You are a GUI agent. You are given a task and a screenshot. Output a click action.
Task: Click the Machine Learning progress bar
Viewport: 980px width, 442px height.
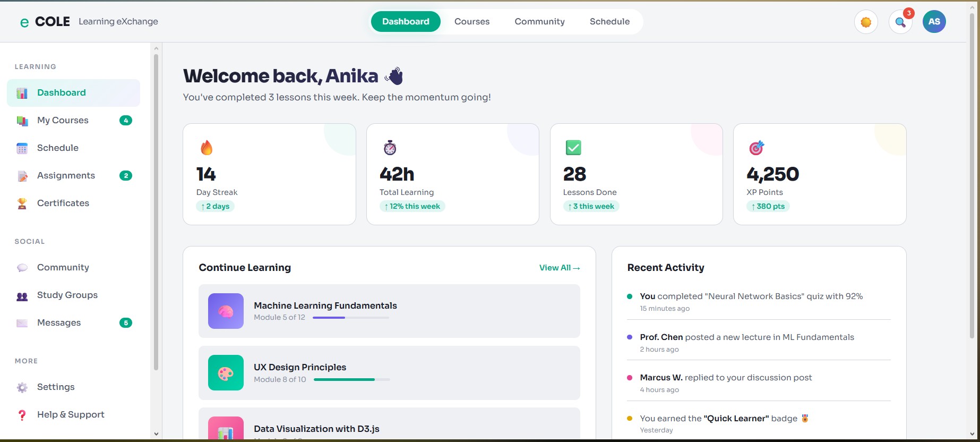click(351, 318)
